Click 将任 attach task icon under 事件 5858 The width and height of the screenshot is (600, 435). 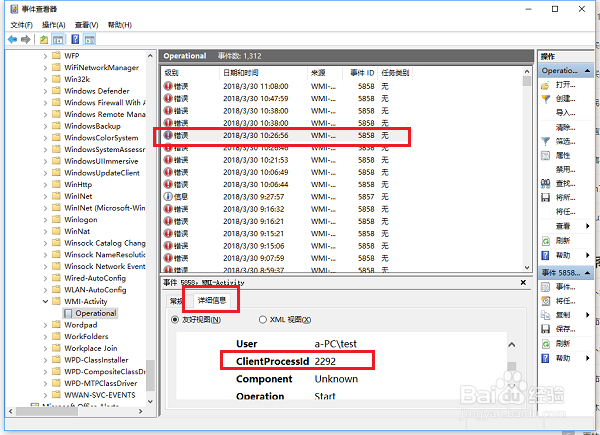(545, 301)
